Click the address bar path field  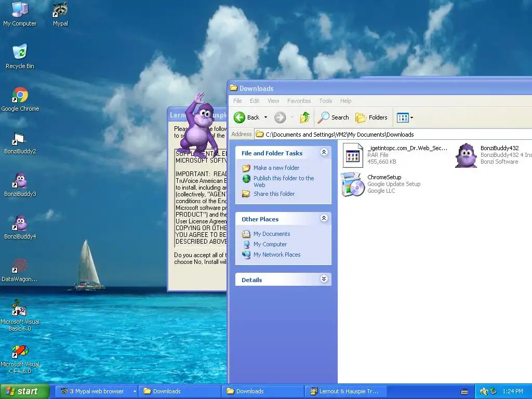tap(394, 135)
